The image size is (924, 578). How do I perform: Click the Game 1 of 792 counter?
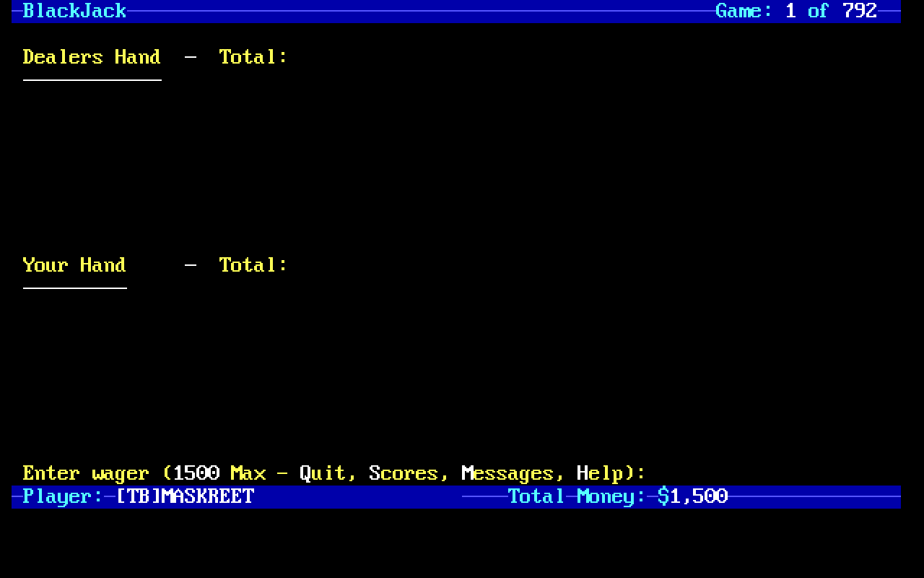796,11
